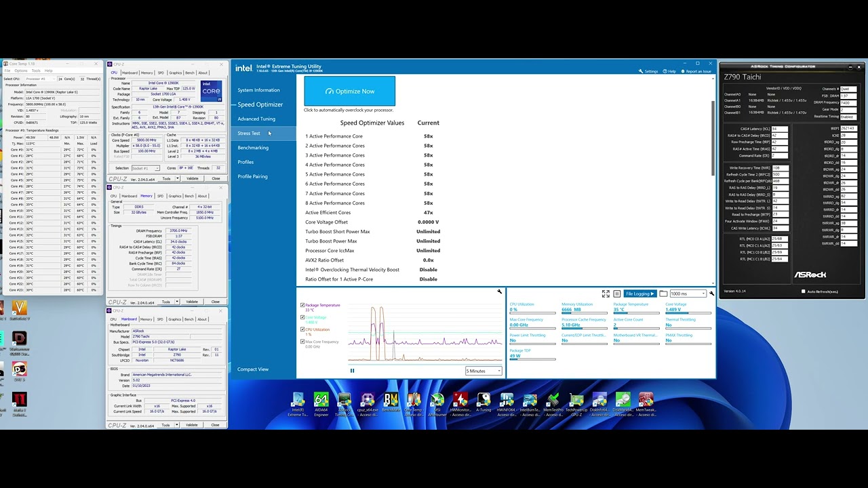Open the Socket #1 selection dropdown in CPU-Z
Image resolution: width=868 pixels, height=488 pixels.
coord(144,168)
